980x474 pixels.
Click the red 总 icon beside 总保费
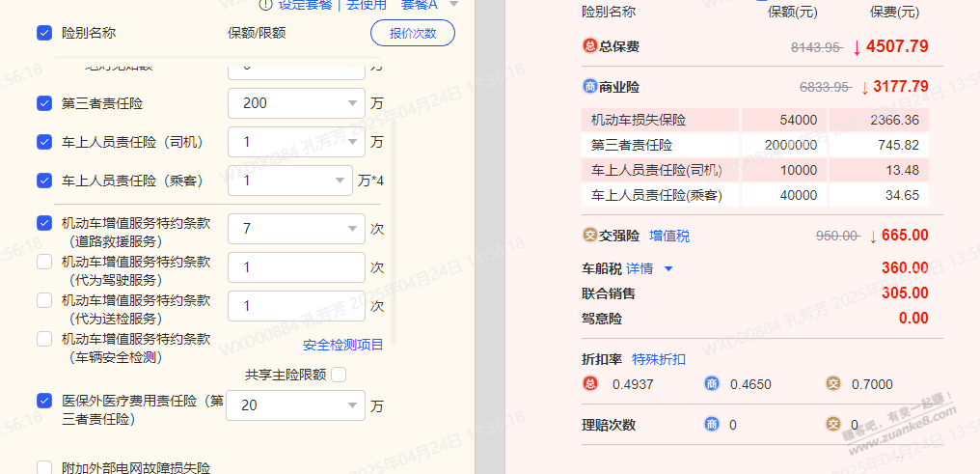pos(589,46)
